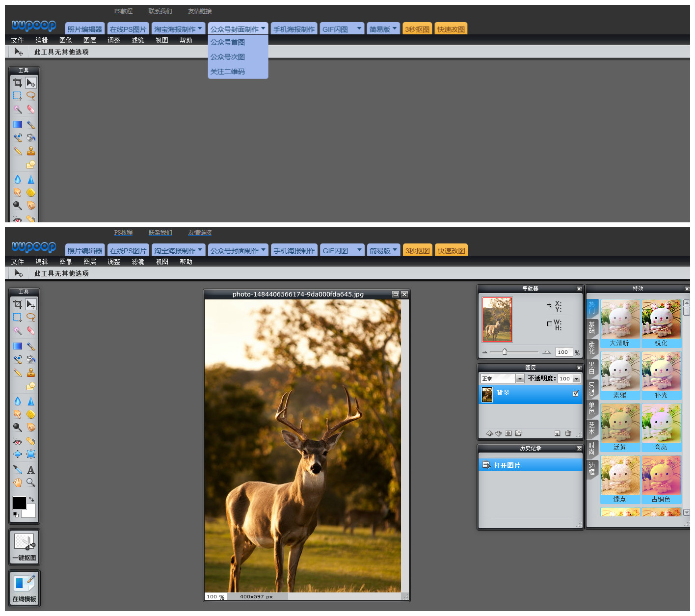The image size is (695, 616).
Task: Select Clone Stamp tool in deer photo editor
Action: pos(31,373)
